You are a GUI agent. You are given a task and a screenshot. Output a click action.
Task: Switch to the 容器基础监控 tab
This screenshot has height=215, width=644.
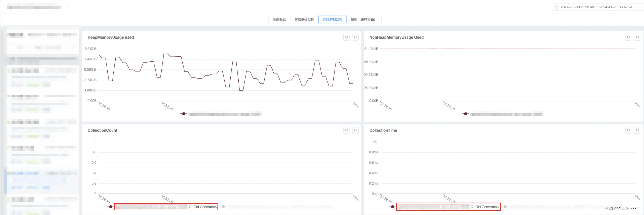point(304,20)
